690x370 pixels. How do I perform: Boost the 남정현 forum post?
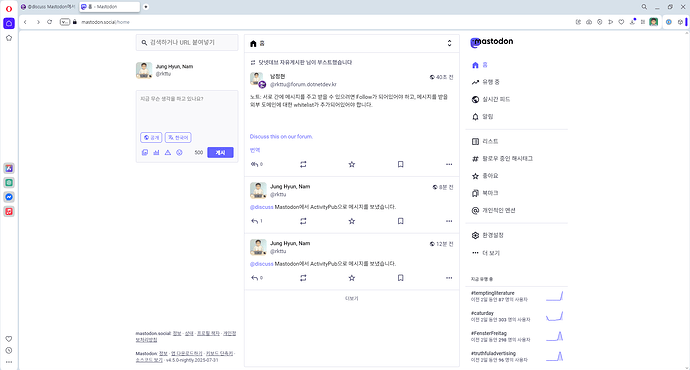pyautogui.click(x=303, y=164)
